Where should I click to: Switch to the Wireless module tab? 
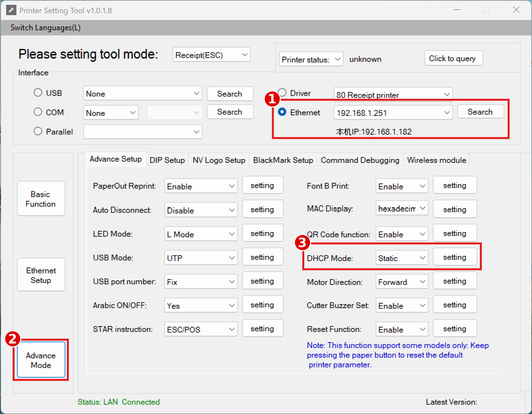(x=436, y=160)
